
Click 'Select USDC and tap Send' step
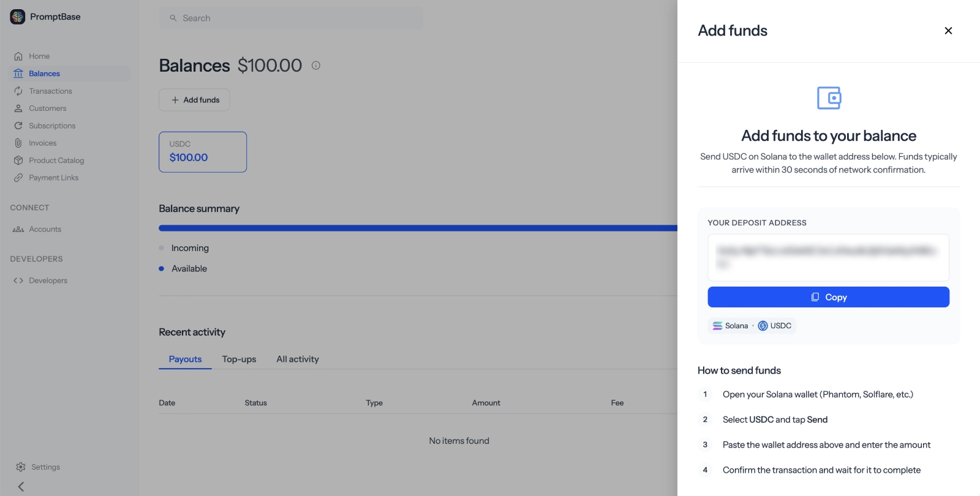point(775,419)
